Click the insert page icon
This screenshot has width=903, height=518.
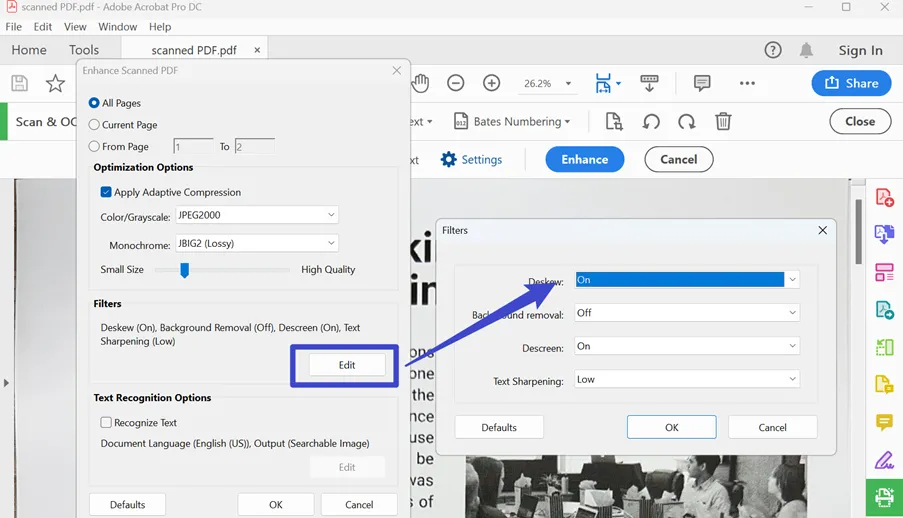coord(614,122)
